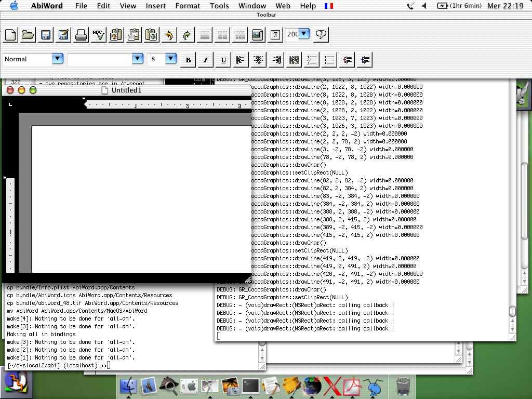
Task: Toggle bulleted list formatting
Action: point(329,60)
